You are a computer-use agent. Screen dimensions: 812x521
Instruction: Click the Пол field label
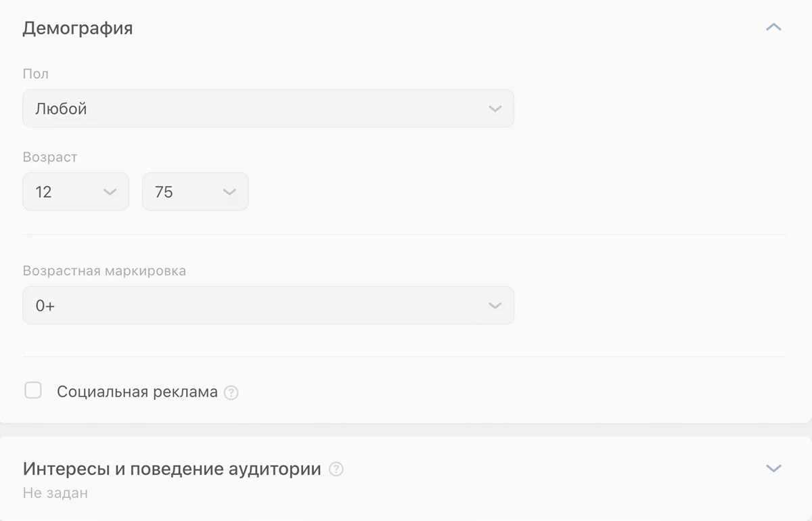[36, 74]
